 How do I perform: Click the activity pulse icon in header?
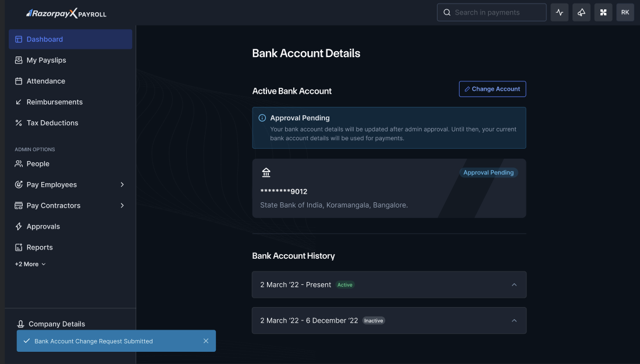pos(560,12)
